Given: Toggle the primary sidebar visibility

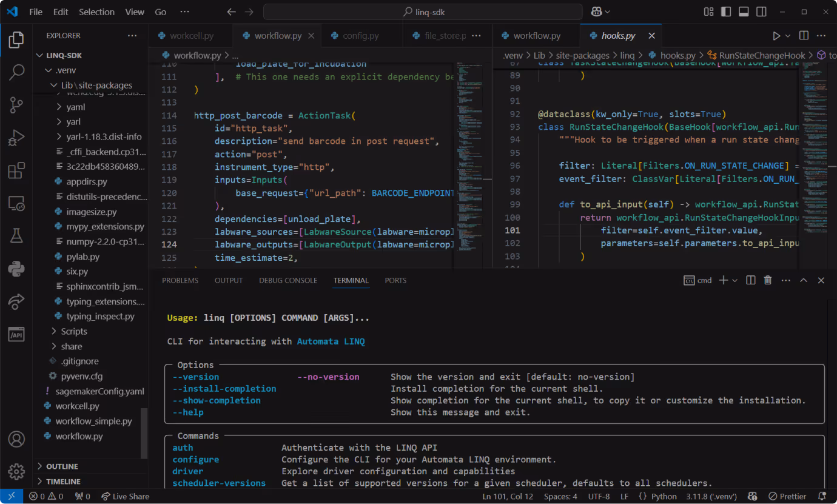Looking at the screenshot, I should [725, 11].
